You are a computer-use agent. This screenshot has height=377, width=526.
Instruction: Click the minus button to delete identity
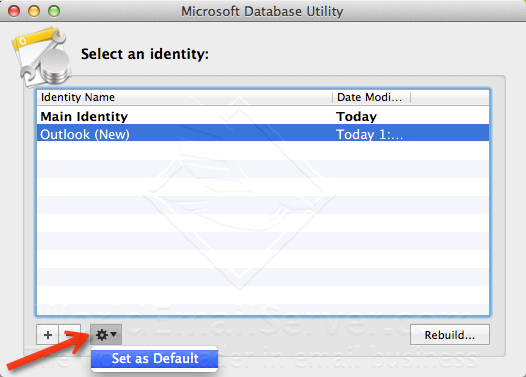point(70,334)
